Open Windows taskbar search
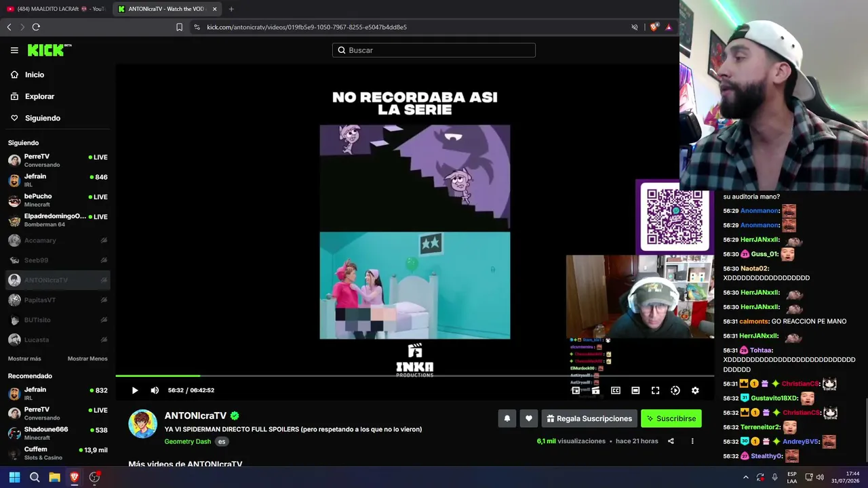This screenshot has height=488, width=868. [35, 477]
